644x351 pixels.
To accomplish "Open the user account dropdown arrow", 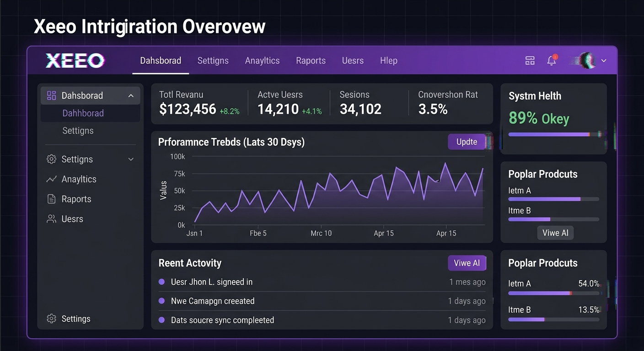I will pyautogui.click(x=604, y=60).
